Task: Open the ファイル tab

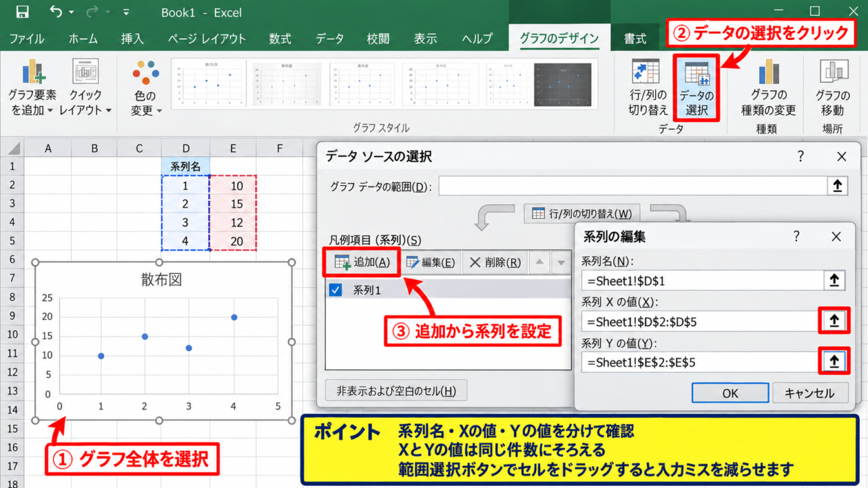Action: click(x=26, y=39)
